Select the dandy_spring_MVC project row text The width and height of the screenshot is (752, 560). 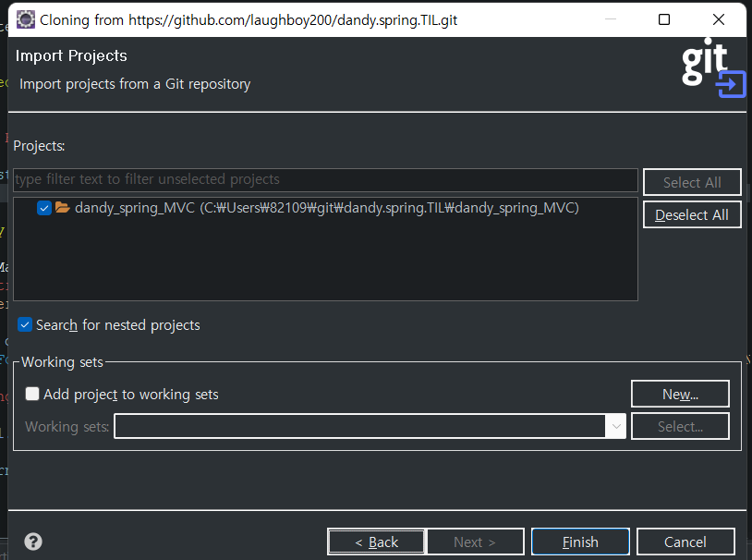tap(327, 208)
